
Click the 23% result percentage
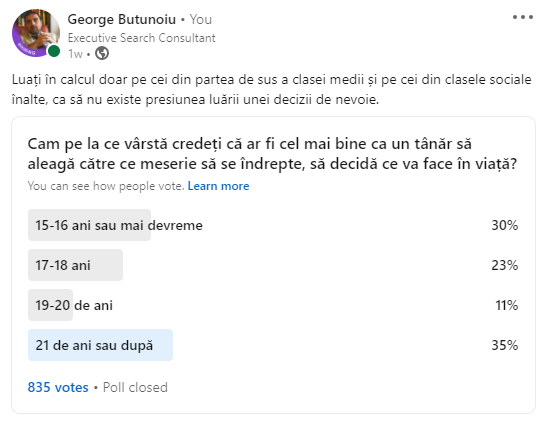[x=504, y=265]
